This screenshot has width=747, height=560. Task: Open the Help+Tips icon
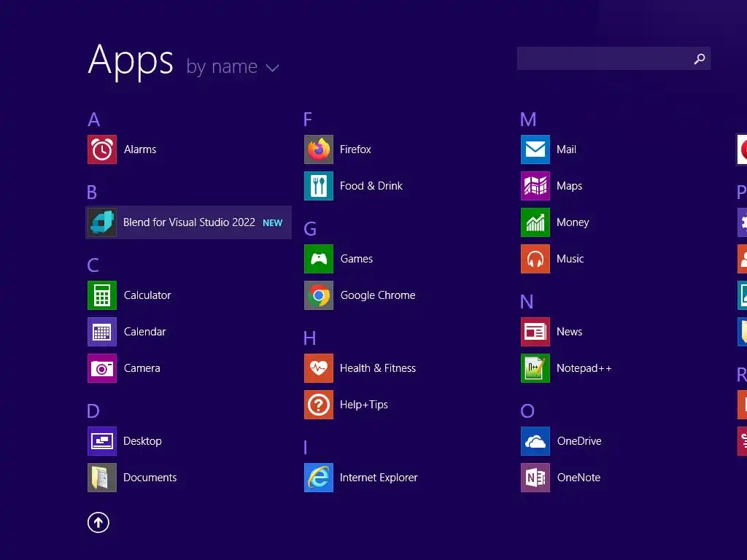tap(319, 405)
